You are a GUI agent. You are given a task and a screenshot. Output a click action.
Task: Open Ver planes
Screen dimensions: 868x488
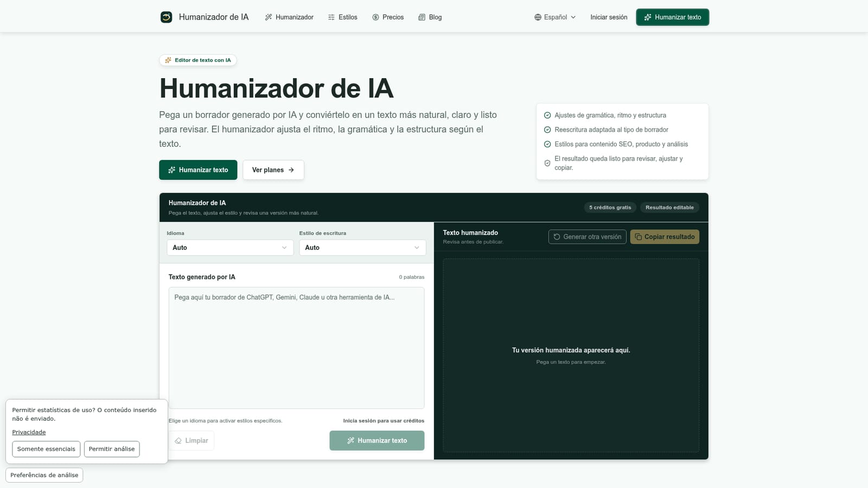click(x=273, y=170)
